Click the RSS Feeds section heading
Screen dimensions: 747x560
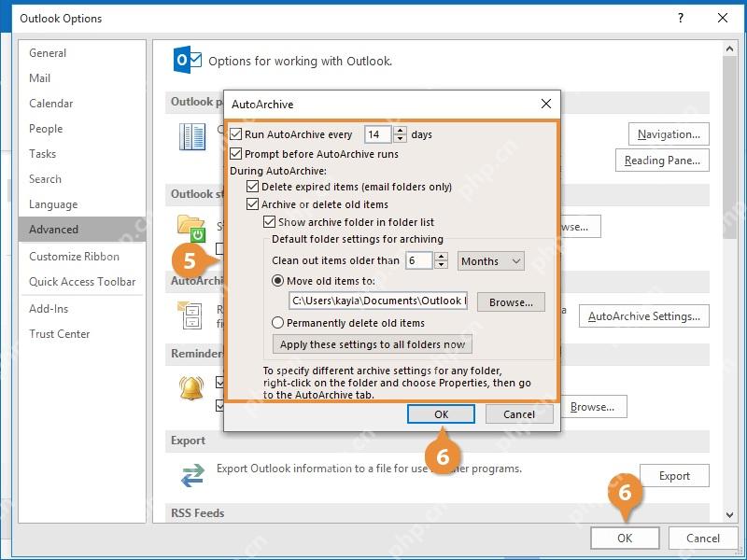(198, 512)
